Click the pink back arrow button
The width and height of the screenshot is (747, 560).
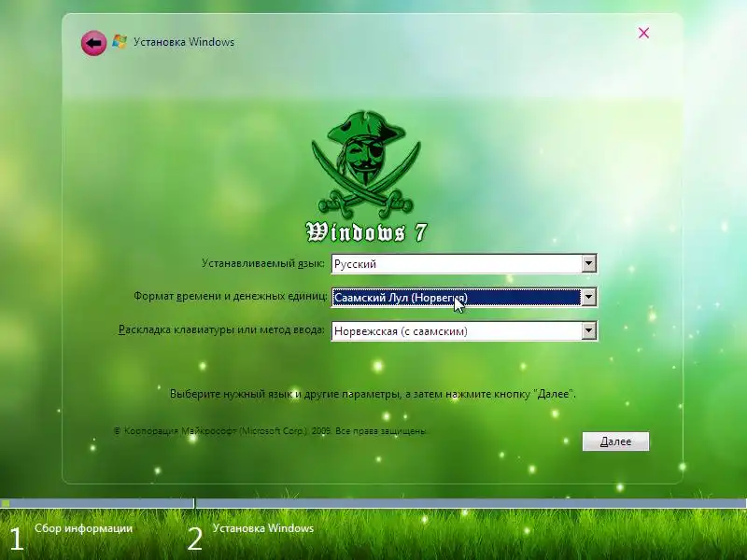[94, 43]
